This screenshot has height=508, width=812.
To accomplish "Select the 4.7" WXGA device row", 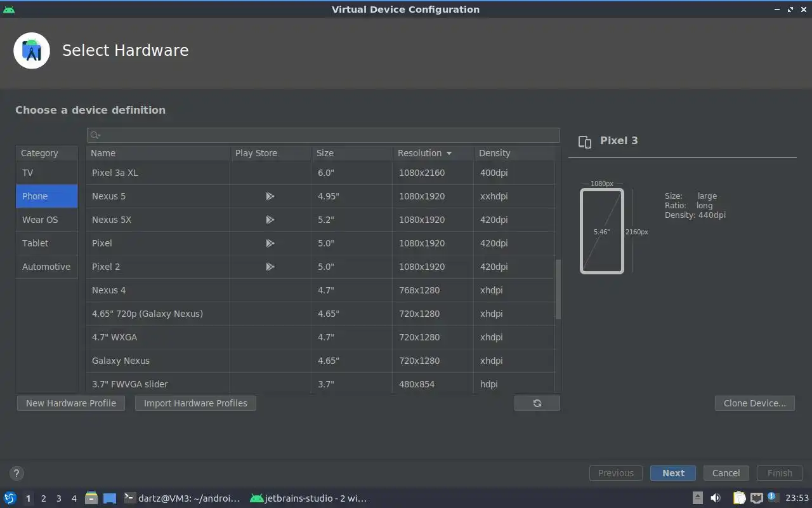I will 320,337.
